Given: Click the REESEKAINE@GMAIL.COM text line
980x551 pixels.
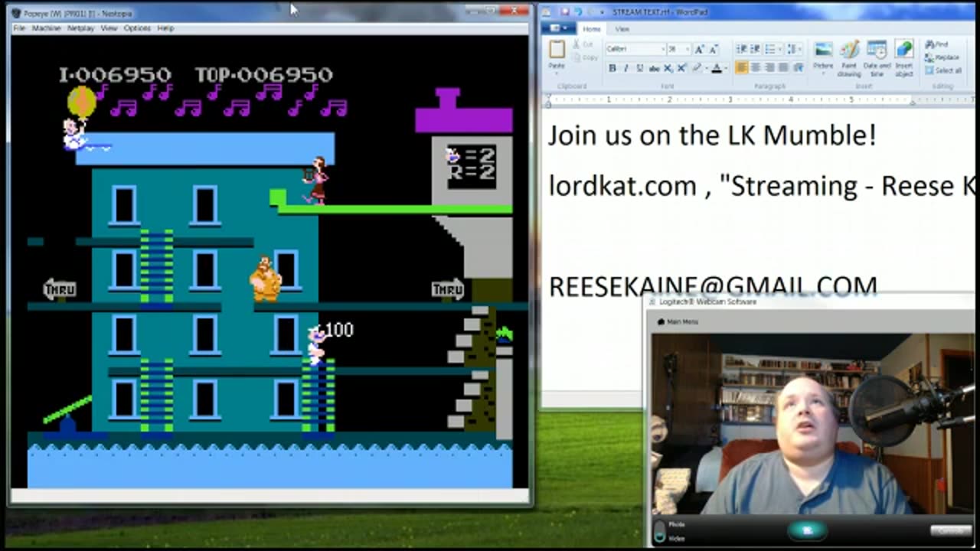Looking at the screenshot, I should click(x=713, y=286).
